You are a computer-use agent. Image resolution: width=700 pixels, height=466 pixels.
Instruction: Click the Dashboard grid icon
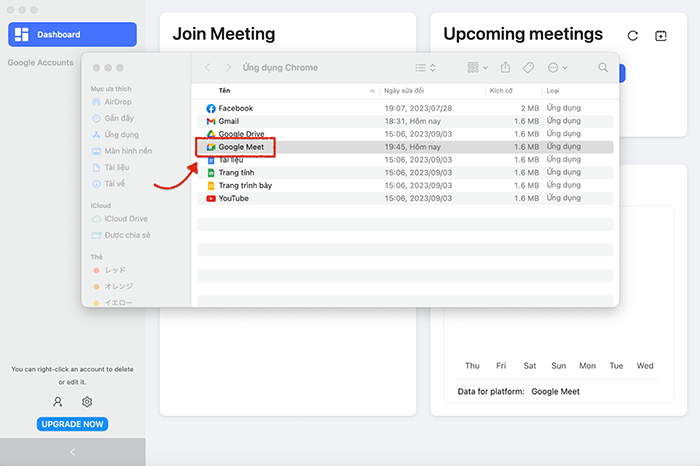pyautogui.click(x=21, y=34)
